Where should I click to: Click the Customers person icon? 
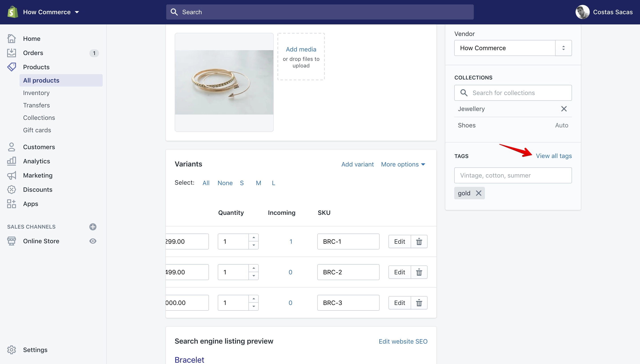[12, 147]
